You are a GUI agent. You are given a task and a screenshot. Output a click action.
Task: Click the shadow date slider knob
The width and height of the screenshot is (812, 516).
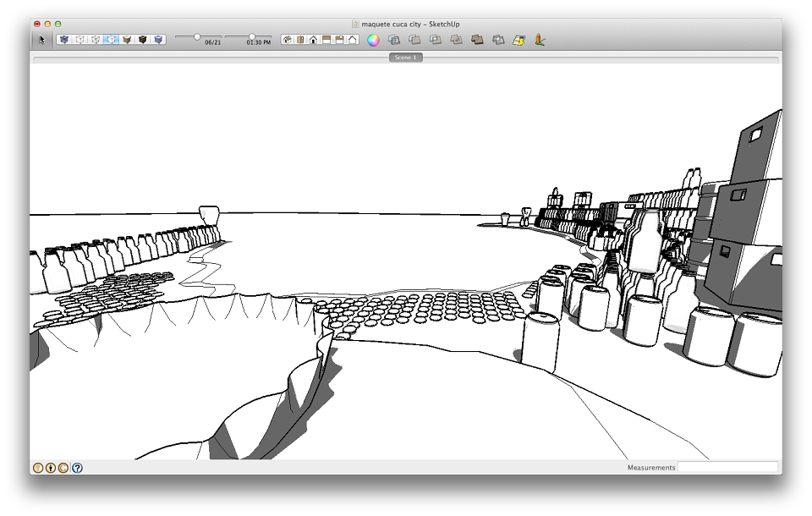tap(197, 36)
